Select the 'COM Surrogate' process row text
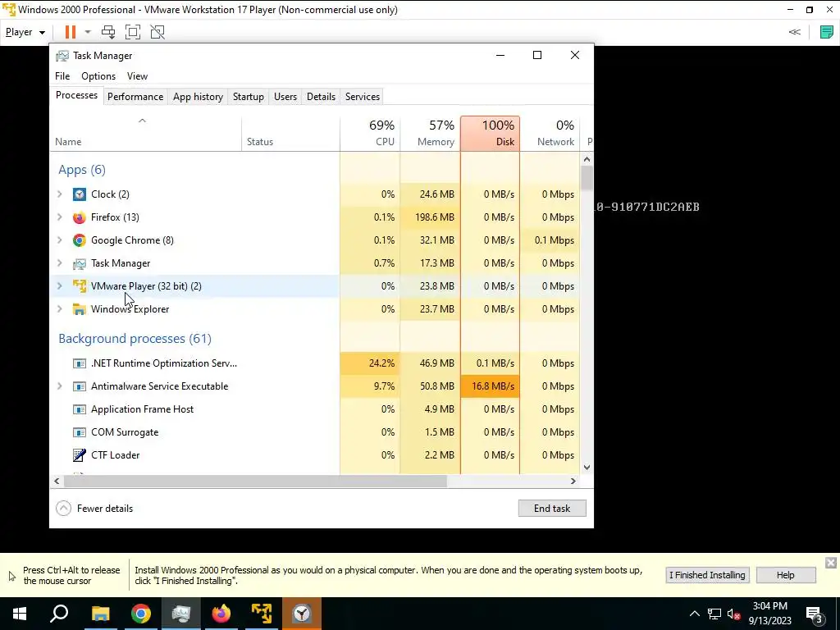Screen dimensions: 840x630 125,432
